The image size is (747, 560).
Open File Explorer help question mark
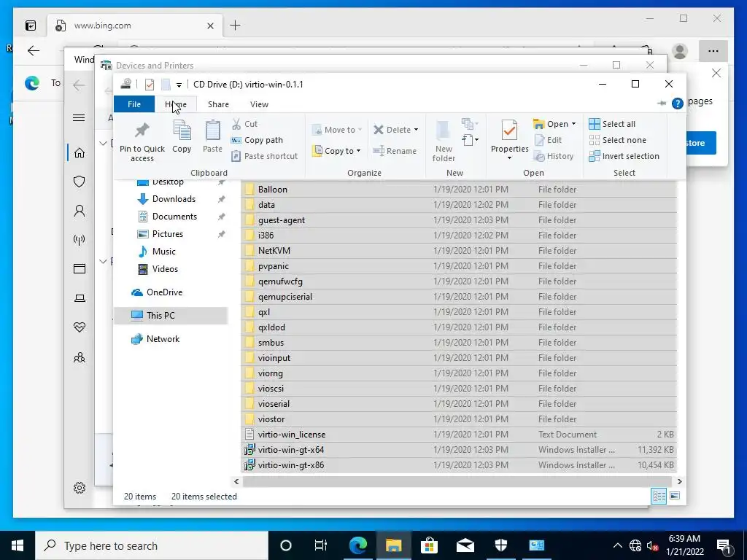click(x=677, y=104)
